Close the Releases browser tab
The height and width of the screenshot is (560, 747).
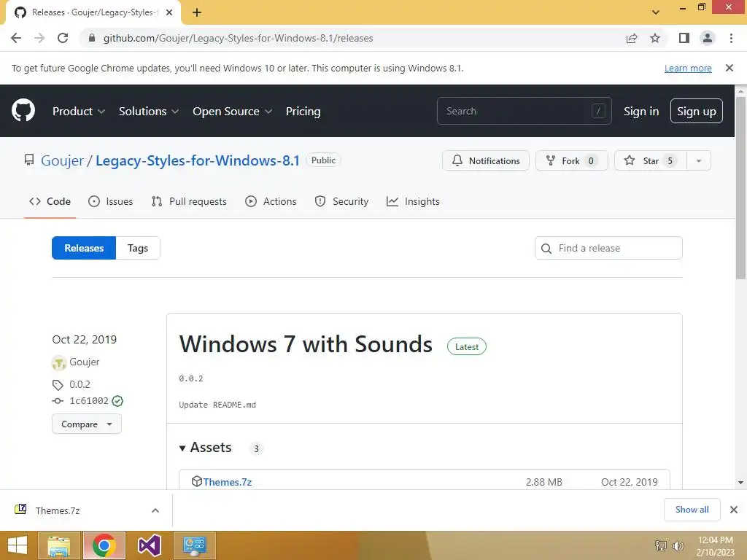[169, 12]
